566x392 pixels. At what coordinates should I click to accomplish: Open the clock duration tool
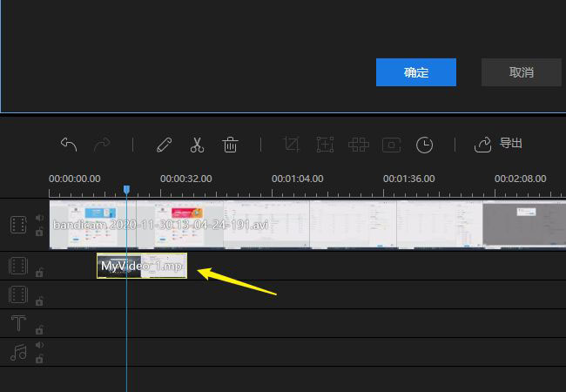tap(425, 145)
